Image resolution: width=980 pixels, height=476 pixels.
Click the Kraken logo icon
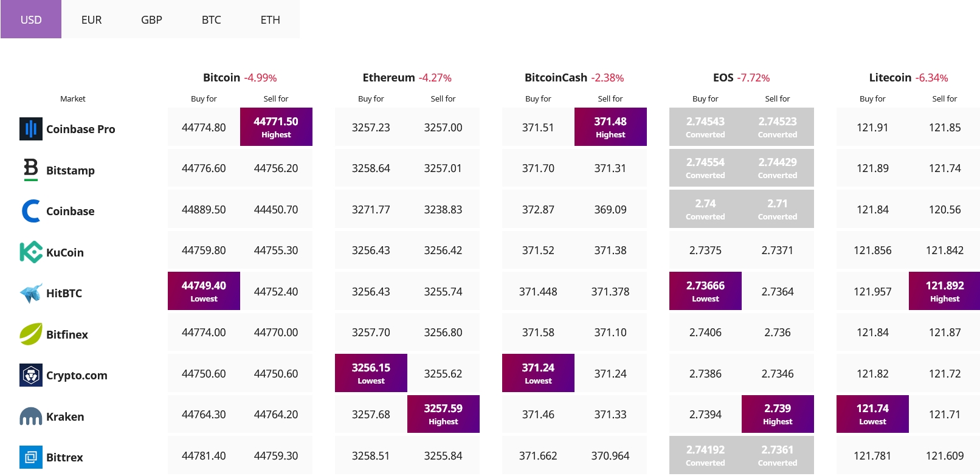tap(31, 416)
